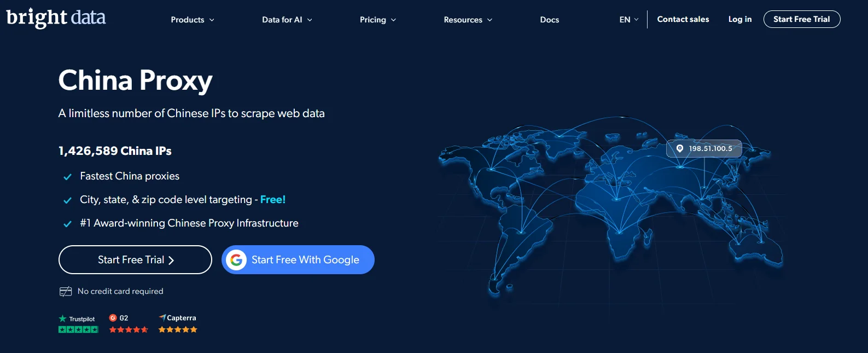The height and width of the screenshot is (353, 868).
Task: Expand the Products dropdown menu
Action: [x=193, y=20]
